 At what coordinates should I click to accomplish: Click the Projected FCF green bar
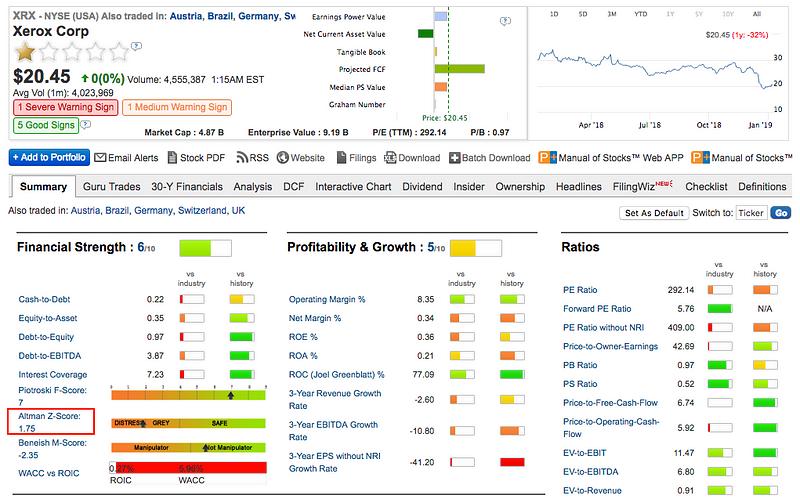[460, 69]
